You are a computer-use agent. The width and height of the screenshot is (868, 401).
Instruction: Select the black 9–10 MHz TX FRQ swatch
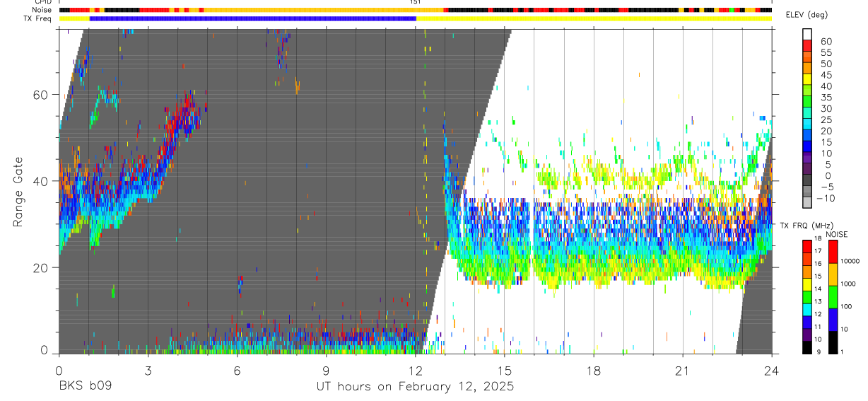807,347
